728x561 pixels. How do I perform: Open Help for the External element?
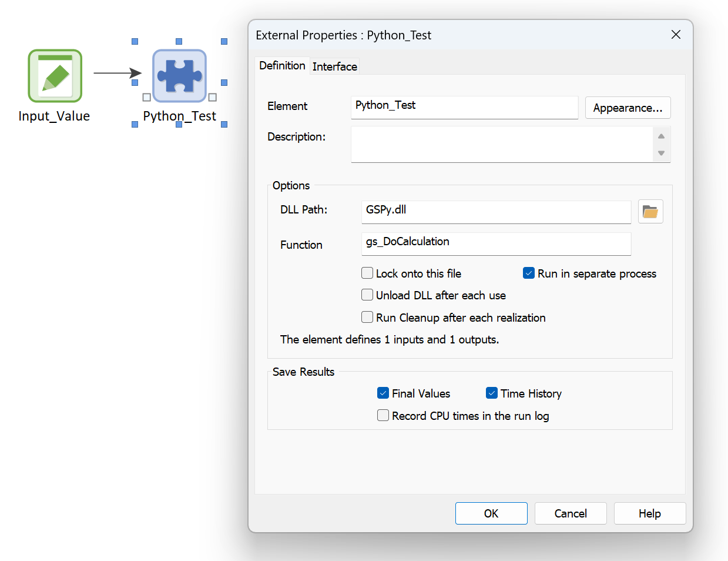(x=649, y=513)
